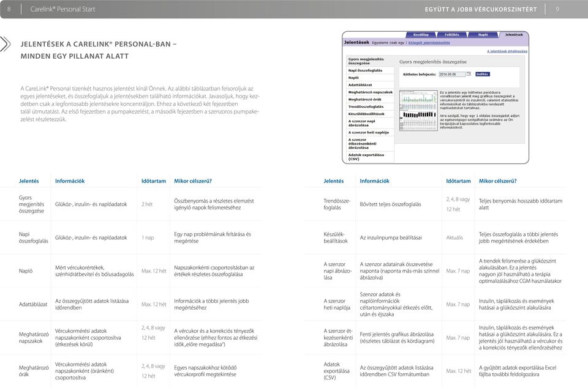Click 'A gyűjtött adatok exportálása Excel fájlba' cell
The width and height of the screenshot is (588, 388).
[518, 371]
